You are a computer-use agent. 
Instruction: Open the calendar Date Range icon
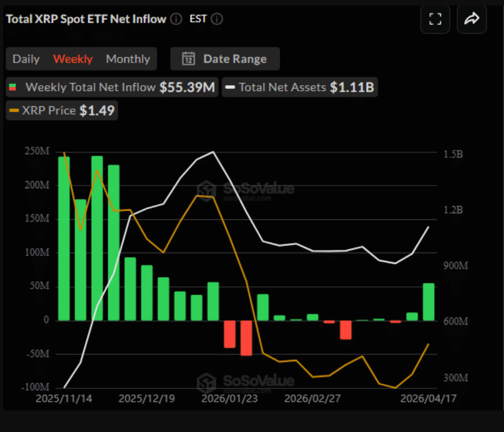pyautogui.click(x=188, y=58)
